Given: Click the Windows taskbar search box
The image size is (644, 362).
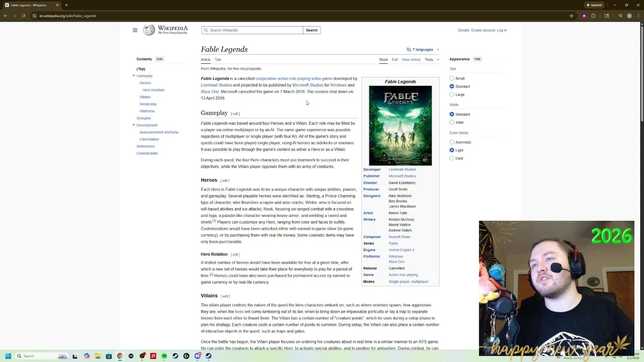Looking at the screenshot, I should [x=43, y=356].
